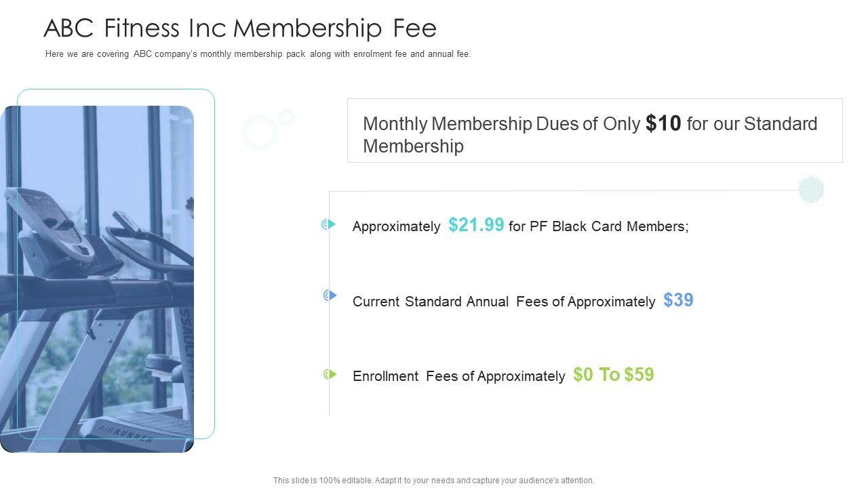The image size is (868, 488).
Task: Click the green $0 To $59 amount
Action: pyautogui.click(x=613, y=375)
